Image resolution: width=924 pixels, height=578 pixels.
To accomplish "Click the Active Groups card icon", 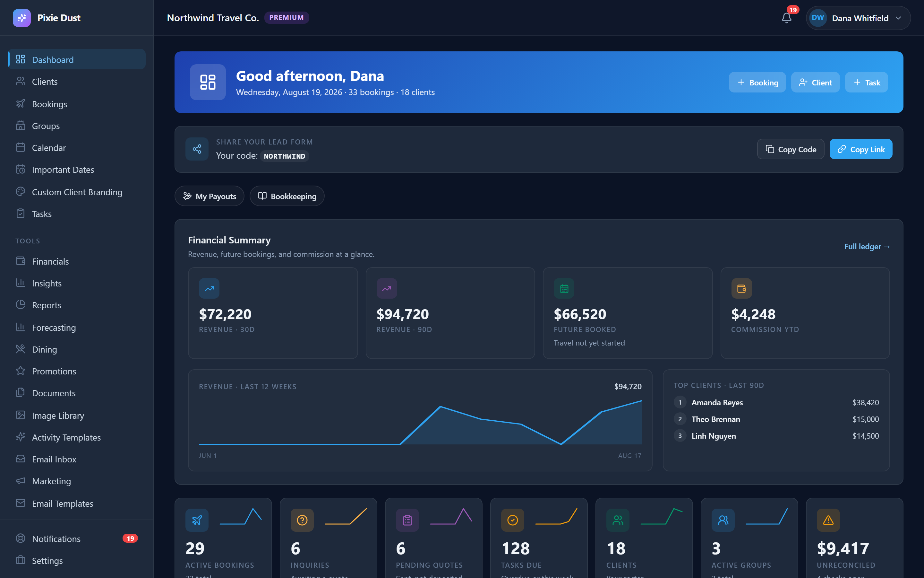I will coord(723,520).
